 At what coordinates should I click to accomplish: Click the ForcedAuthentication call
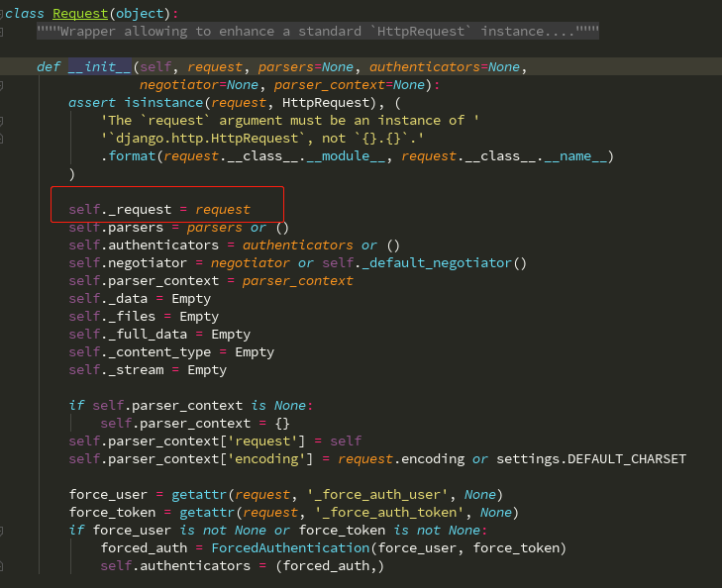click(x=290, y=548)
